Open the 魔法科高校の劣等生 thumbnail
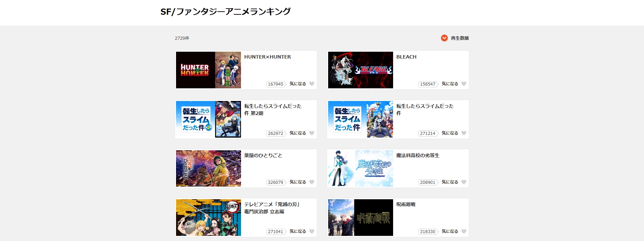This screenshot has width=644, height=241. coord(361,168)
